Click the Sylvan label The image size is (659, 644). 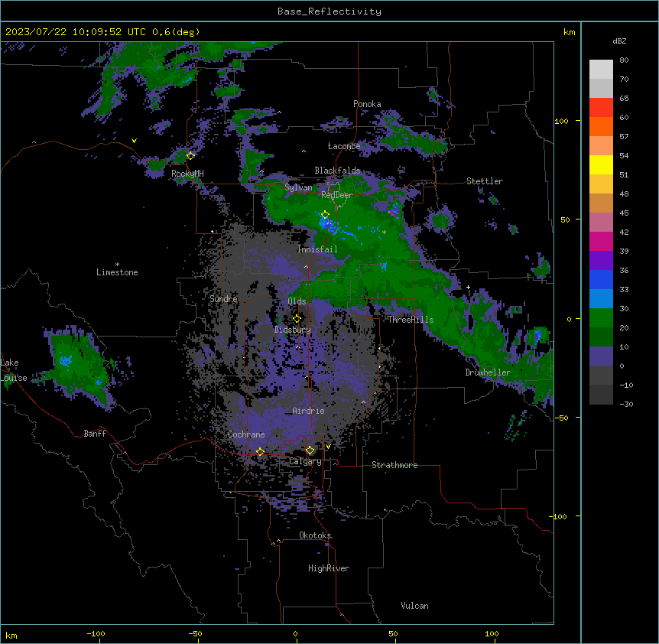tap(298, 187)
